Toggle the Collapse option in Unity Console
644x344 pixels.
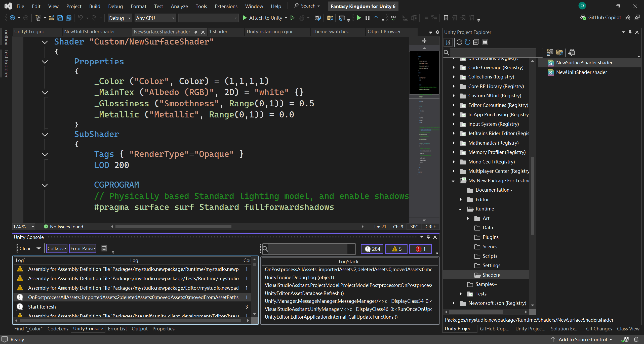(x=56, y=248)
